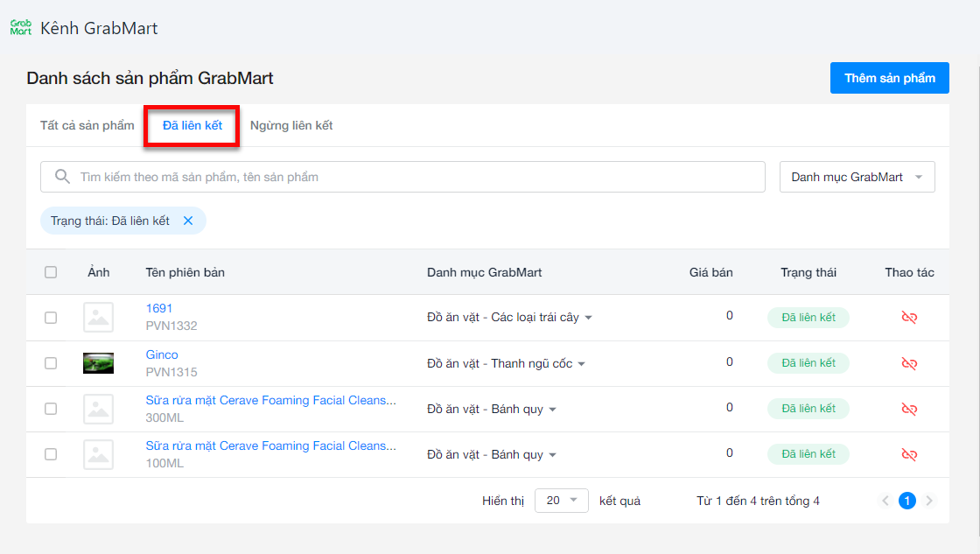Screen dimensions: 980x554
Task: Unlink product 1691 with the broken-link icon
Action: (x=909, y=318)
